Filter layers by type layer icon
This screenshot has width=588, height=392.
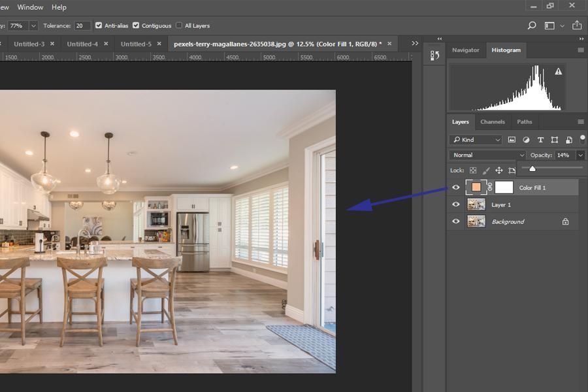point(540,140)
